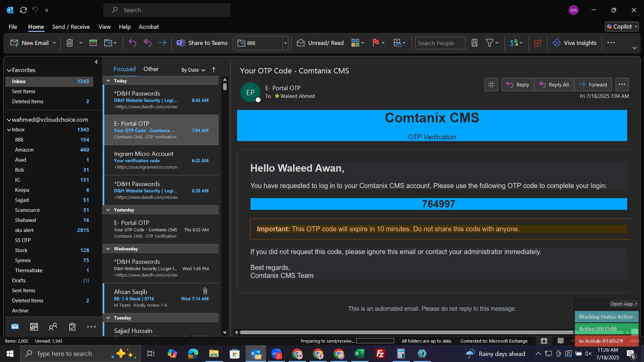This screenshot has height=362, width=644.
Task: Open Tasks view from navigation bar
Action: click(72, 326)
